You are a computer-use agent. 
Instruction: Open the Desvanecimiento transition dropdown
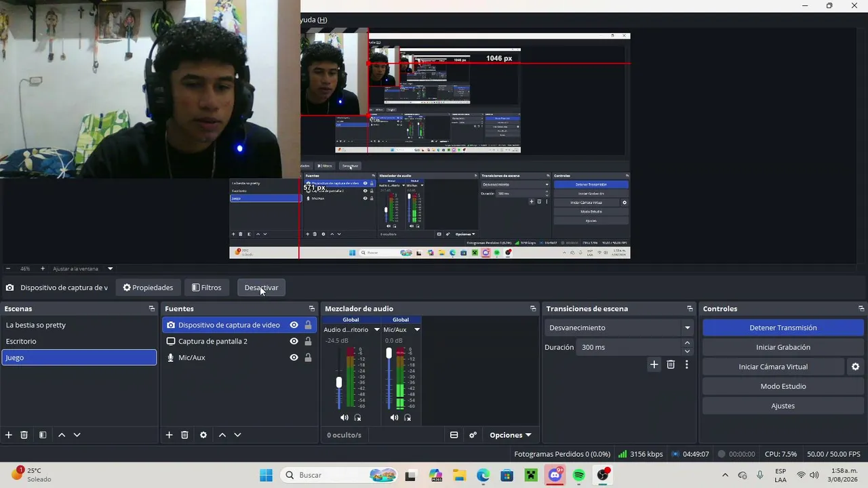pyautogui.click(x=618, y=328)
